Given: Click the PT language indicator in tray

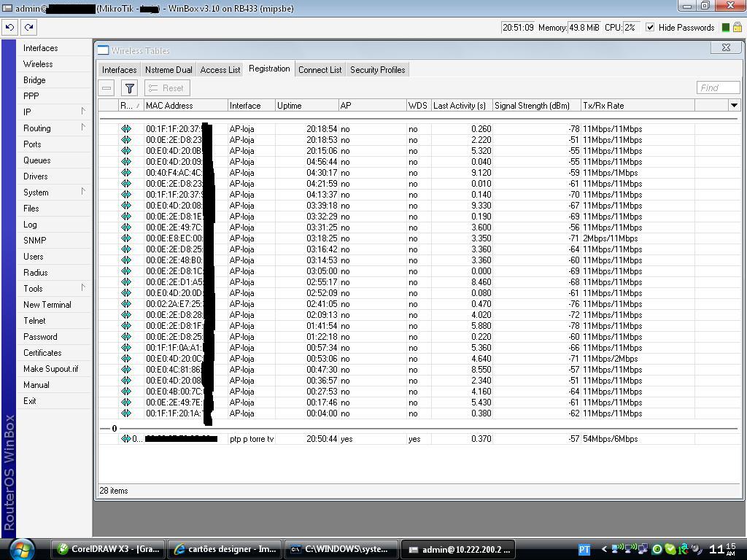Looking at the screenshot, I should click(584, 550).
